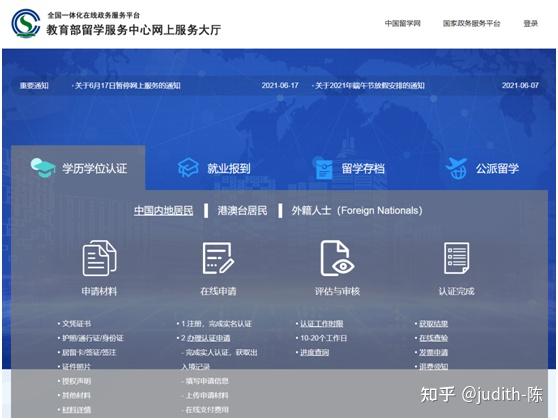Click the 护照/通行证/身份证 list item

pyautogui.click(x=93, y=338)
